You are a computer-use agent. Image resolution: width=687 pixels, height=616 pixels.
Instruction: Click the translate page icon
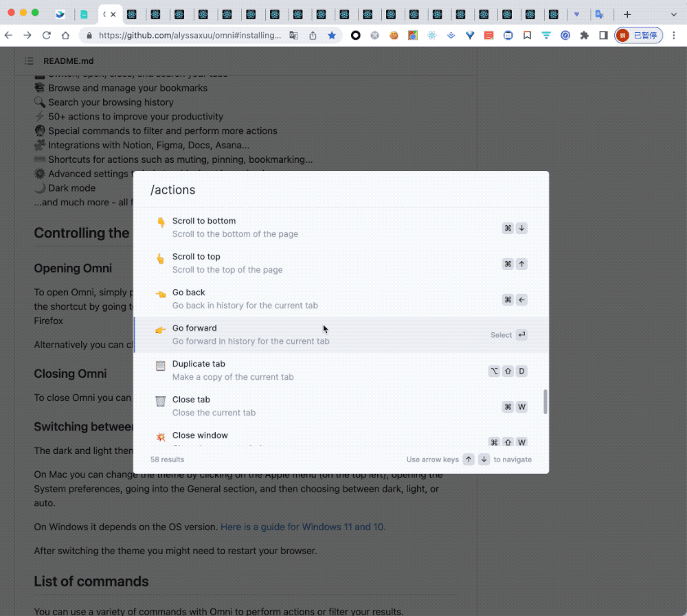click(x=294, y=35)
